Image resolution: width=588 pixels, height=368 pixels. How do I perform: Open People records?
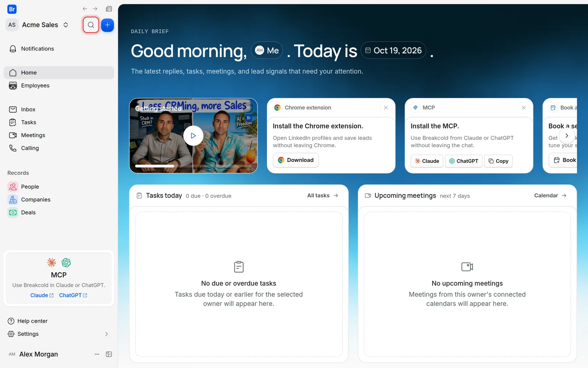click(x=59, y=187)
